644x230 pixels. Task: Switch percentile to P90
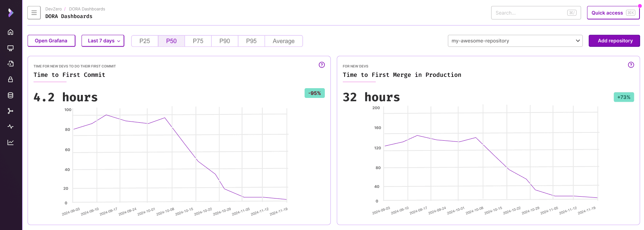point(224,41)
